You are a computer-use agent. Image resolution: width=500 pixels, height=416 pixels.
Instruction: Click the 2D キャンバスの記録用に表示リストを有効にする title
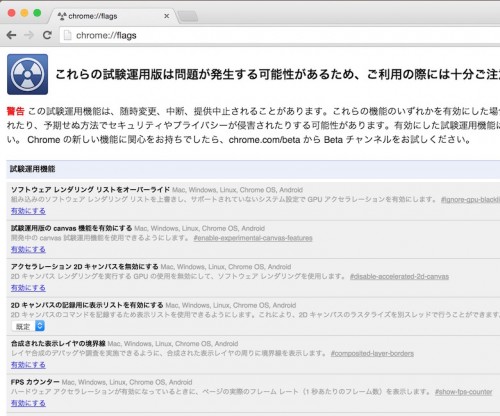pyautogui.click(x=87, y=305)
